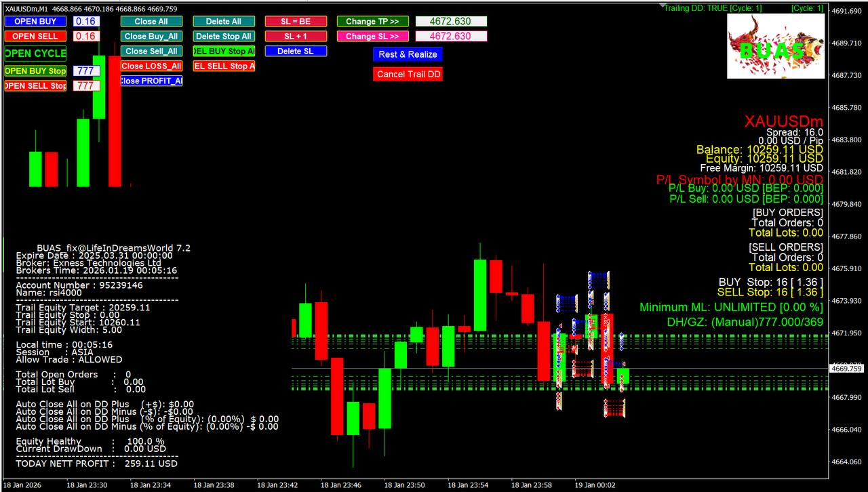This screenshot has height=492, width=868.
Task: Close all buy orders with Close Buy_All
Action: coord(151,37)
